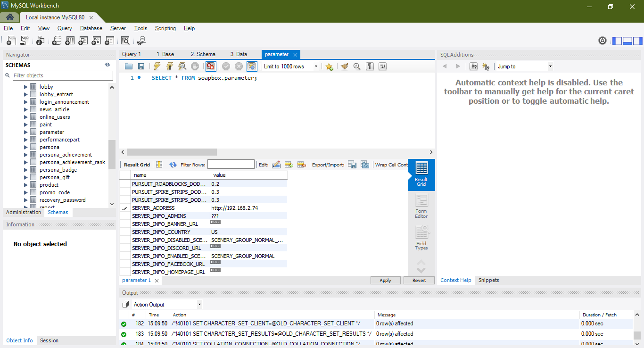The height and width of the screenshot is (348, 644).
Task: Beautify the query with brush icon
Action: (345, 66)
